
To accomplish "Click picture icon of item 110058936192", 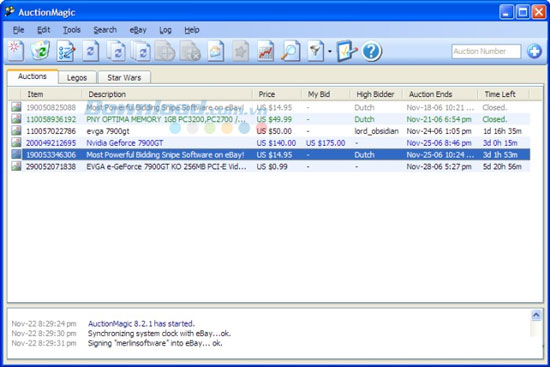I will point(16,119).
